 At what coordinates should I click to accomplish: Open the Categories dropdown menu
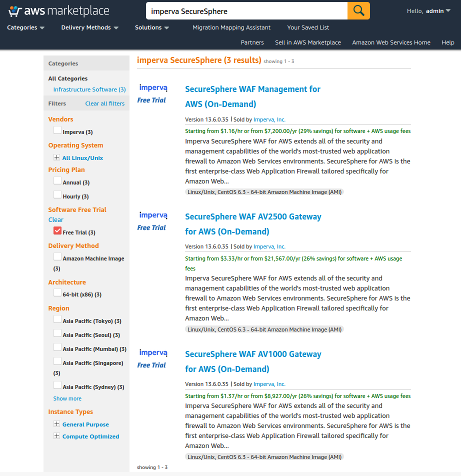pyautogui.click(x=25, y=28)
